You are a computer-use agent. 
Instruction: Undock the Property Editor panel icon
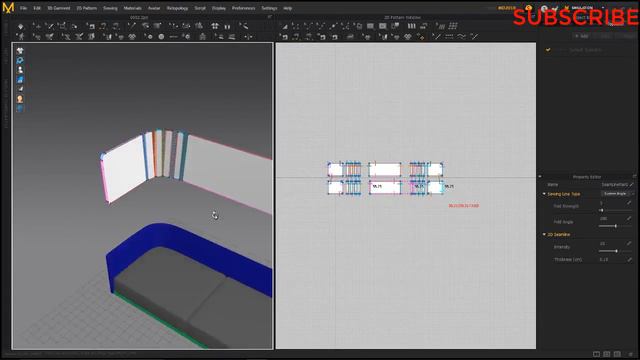click(x=635, y=176)
